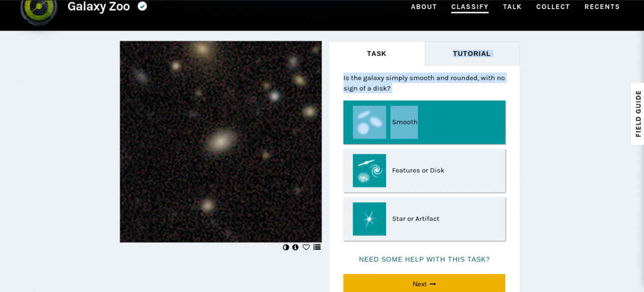
Task: Favorite the galaxy with the heart icon
Action: [306, 247]
